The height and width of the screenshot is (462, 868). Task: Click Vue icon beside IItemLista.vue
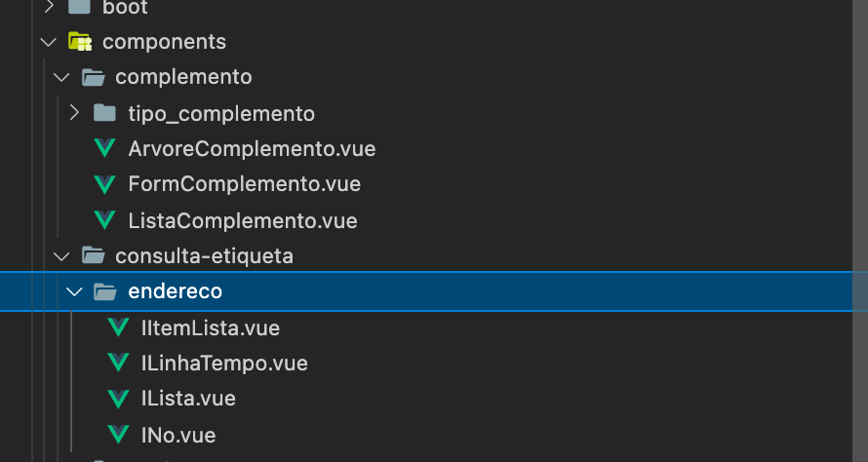(x=119, y=328)
